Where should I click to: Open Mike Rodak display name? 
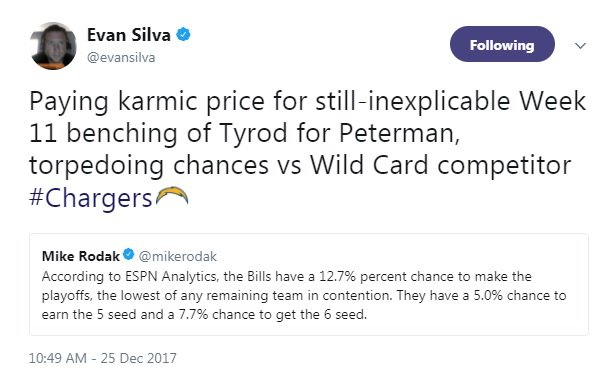pos(80,256)
